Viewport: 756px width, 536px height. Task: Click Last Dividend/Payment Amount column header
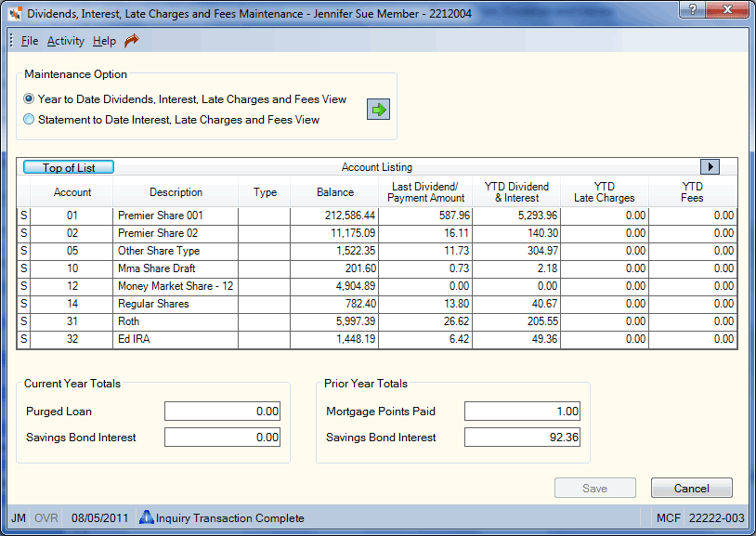pyautogui.click(x=425, y=192)
